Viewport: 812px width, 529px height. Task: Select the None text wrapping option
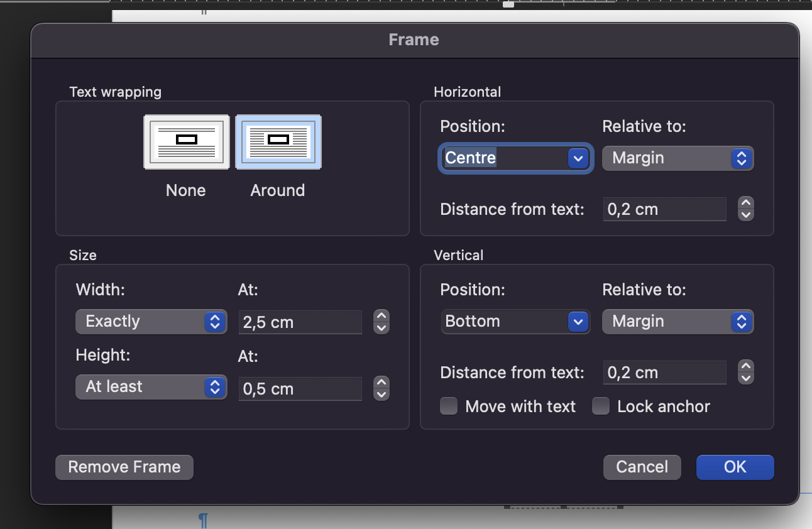tap(186, 141)
